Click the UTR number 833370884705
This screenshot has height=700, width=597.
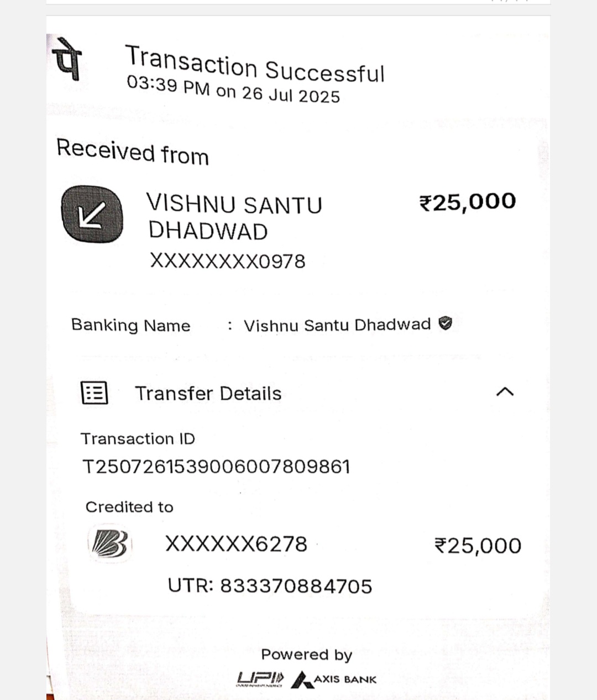point(270,586)
